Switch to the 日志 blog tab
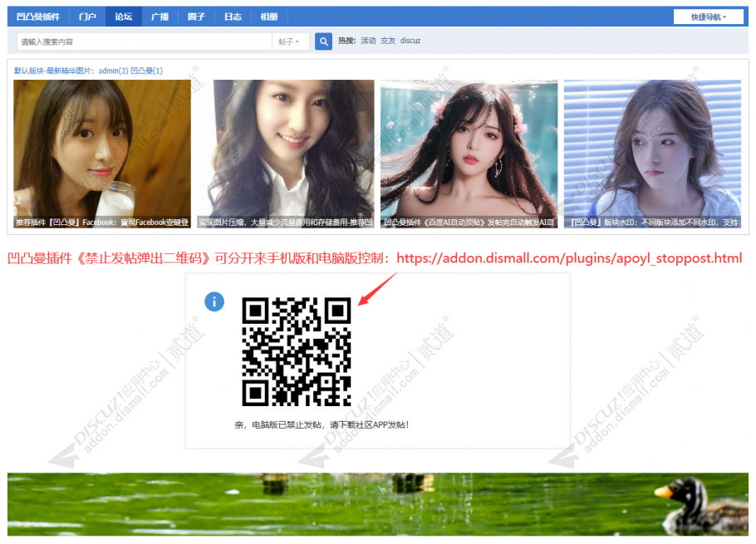756x544 pixels. tap(233, 17)
